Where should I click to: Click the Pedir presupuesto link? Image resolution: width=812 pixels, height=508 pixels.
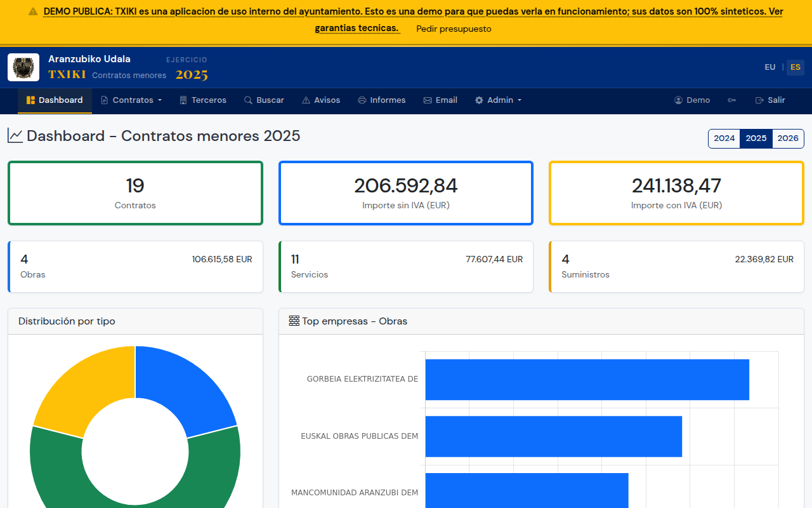(454, 29)
